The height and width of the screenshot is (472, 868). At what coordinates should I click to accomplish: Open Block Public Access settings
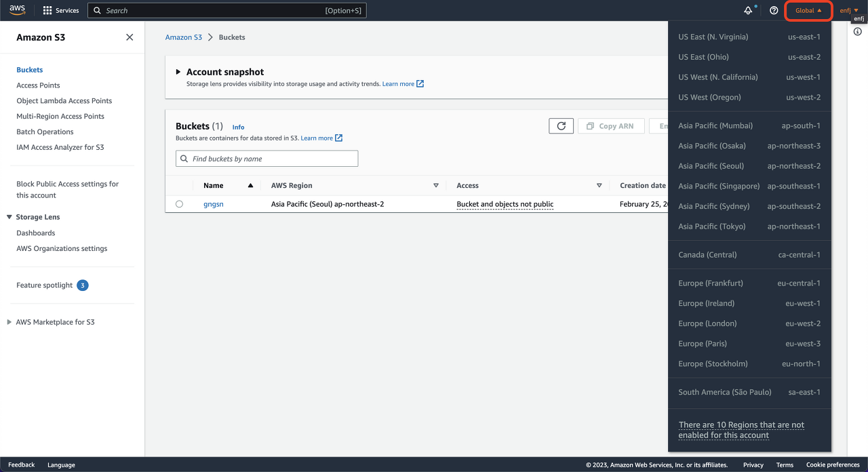[68, 189]
